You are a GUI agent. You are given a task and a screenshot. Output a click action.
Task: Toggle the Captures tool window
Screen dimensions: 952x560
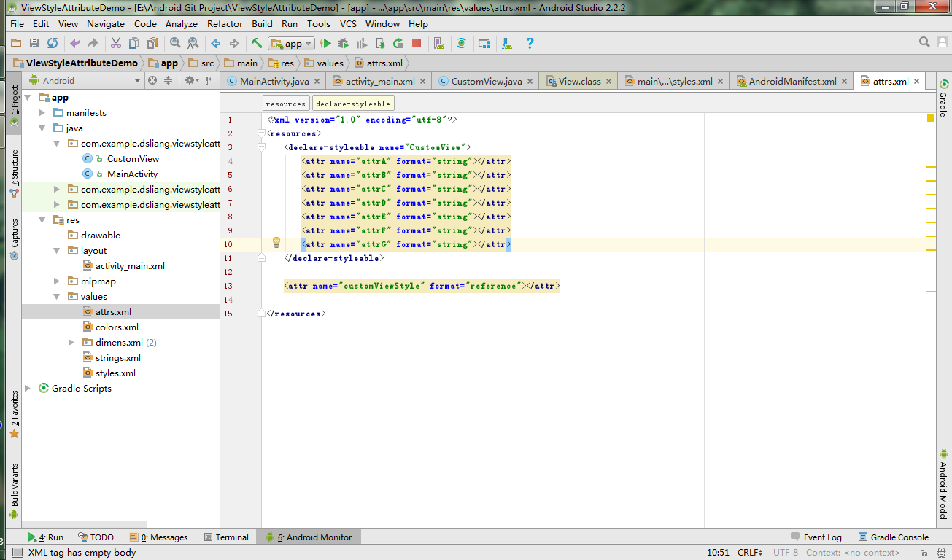point(14,239)
